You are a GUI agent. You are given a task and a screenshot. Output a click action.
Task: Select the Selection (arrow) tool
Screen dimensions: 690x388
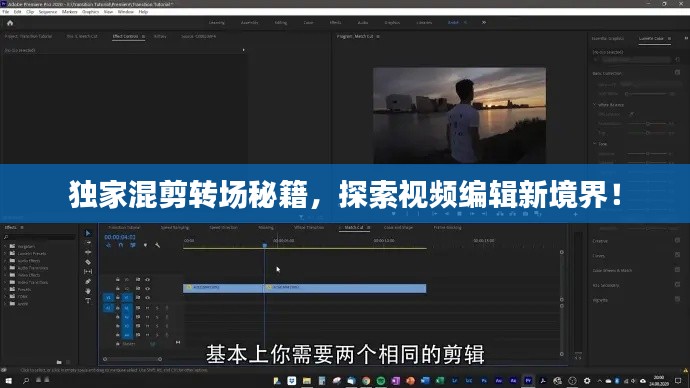coord(88,233)
